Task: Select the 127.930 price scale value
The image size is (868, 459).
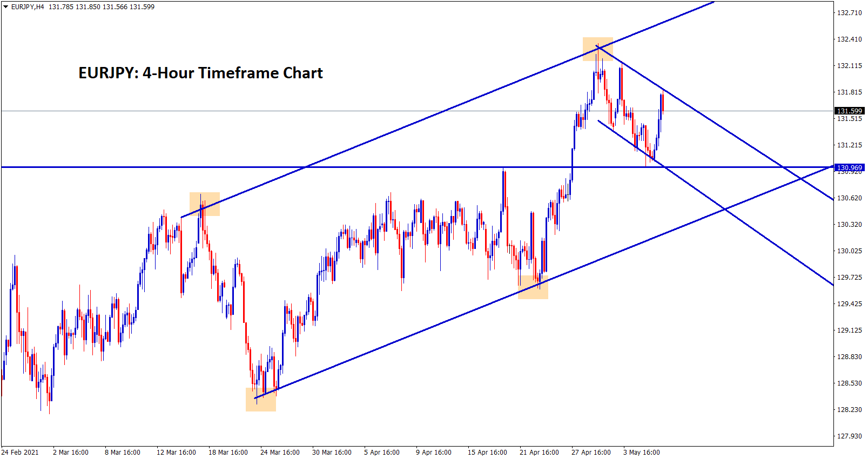Action: pyautogui.click(x=850, y=436)
